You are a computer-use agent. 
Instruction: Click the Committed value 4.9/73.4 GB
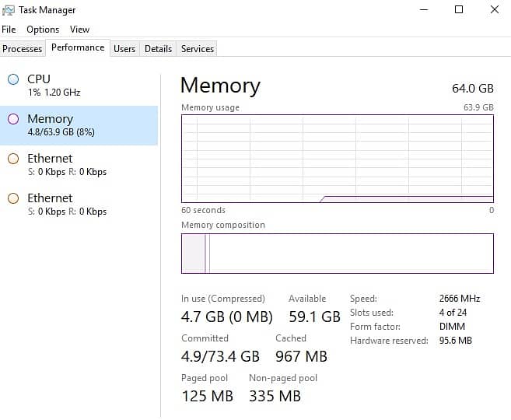click(x=220, y=356)
